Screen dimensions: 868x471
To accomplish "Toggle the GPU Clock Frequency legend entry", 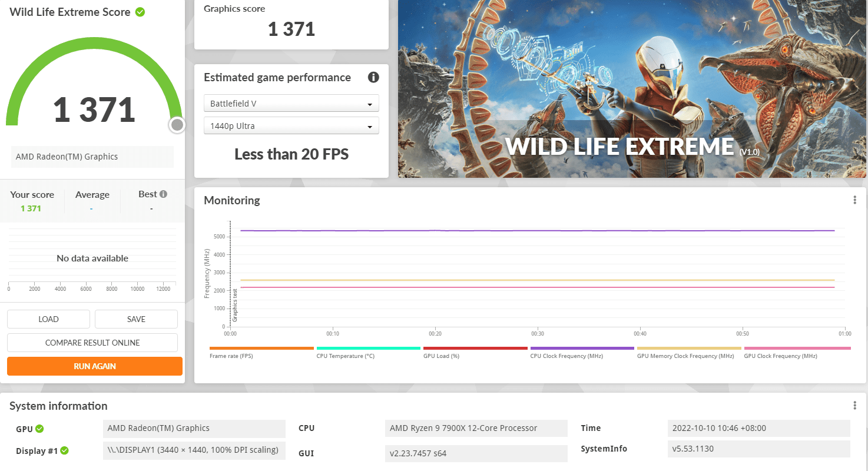I will [x=797, y=353].
